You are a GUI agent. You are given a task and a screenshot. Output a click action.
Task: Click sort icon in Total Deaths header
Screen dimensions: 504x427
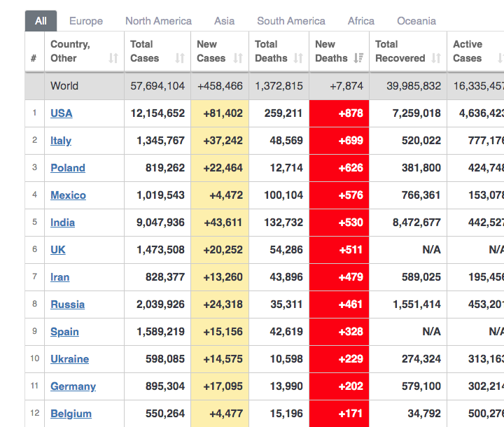[299, 58]
